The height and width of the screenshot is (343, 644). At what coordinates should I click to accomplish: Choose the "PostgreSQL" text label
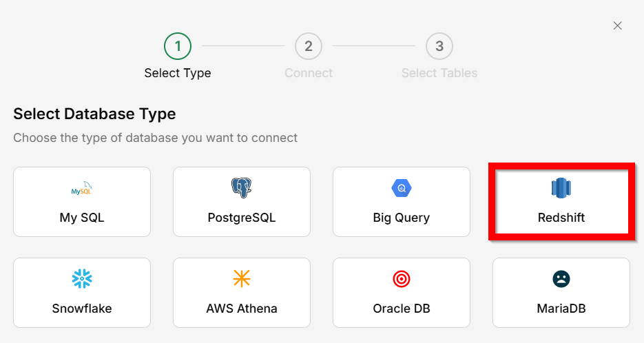coord(241,218)
